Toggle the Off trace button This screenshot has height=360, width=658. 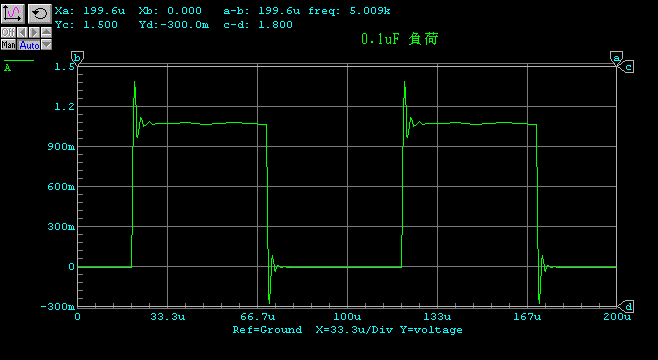click(x=8, y=32)
